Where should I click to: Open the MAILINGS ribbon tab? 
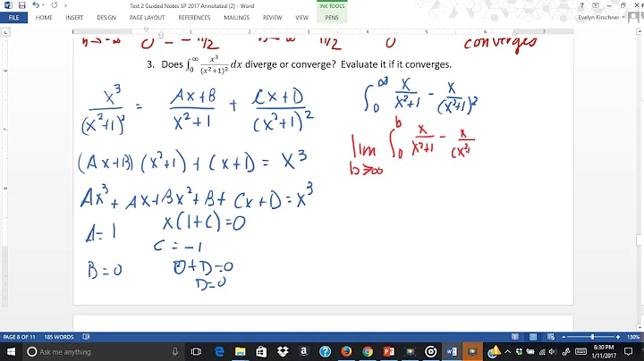point(236,18)
